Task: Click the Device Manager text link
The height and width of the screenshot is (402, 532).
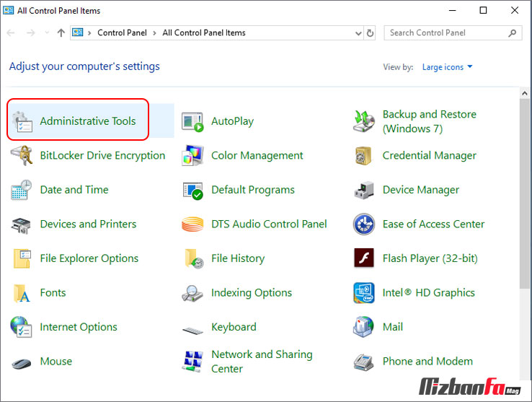Action: (x=421, y=190)
